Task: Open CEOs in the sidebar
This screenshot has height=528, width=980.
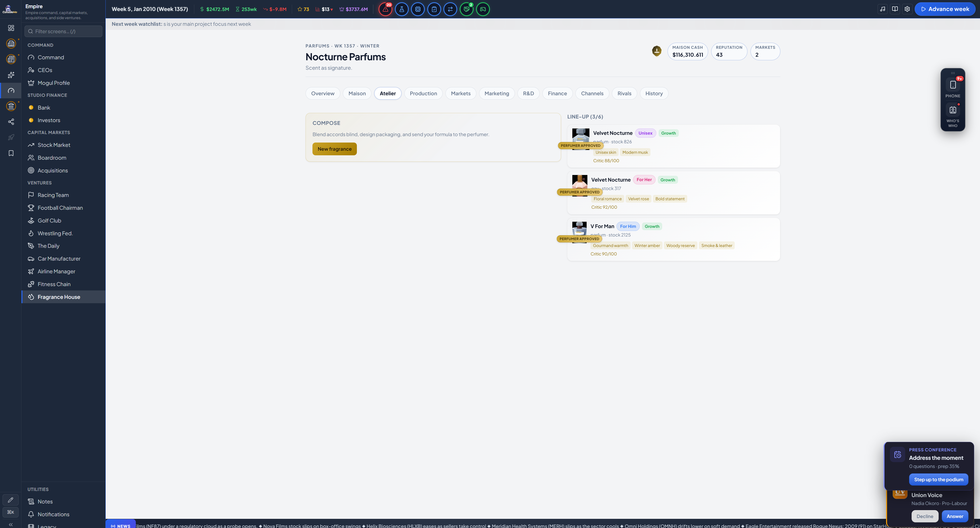Action: click(x=63, y=70)
